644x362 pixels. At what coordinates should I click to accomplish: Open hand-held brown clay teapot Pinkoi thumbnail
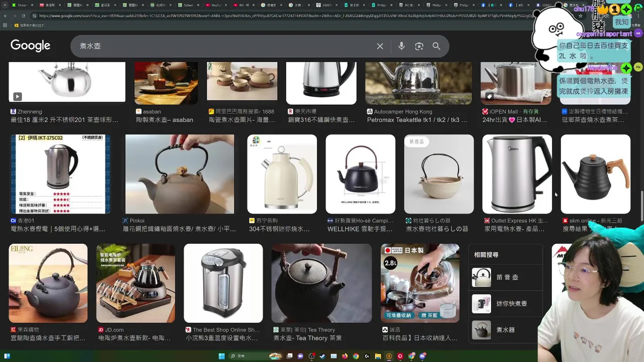pos(180,174)
